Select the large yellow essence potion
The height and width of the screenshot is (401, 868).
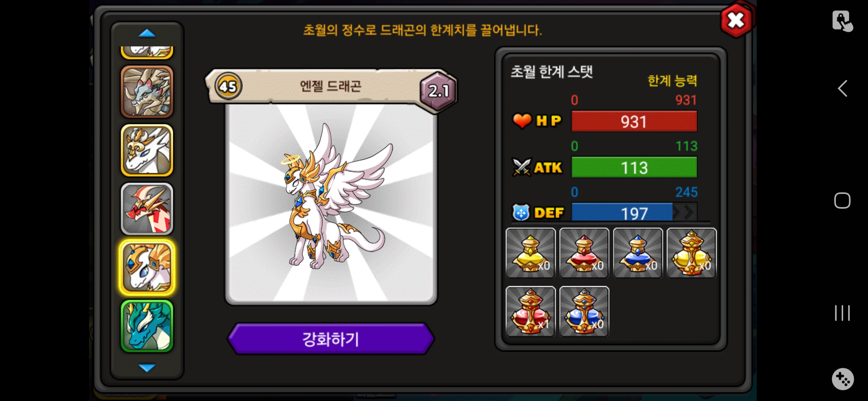(x=692, y=253)
